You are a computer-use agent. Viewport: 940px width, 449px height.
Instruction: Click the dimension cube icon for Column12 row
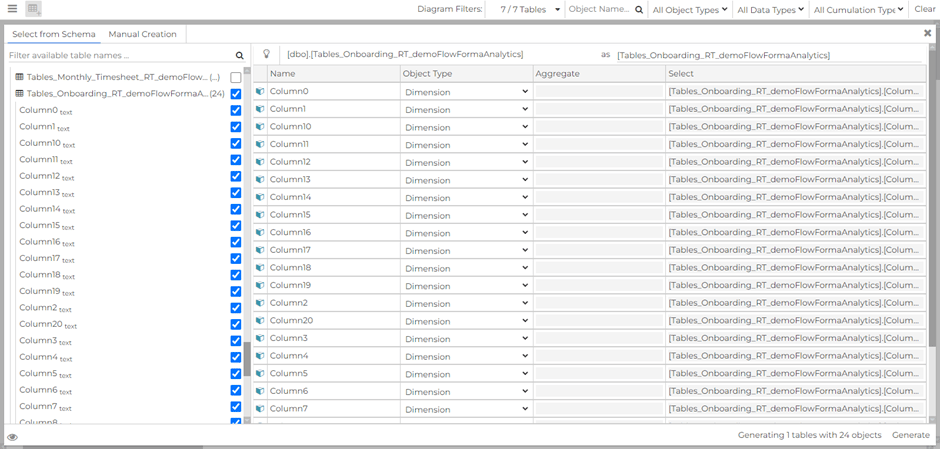coord(260,162)
